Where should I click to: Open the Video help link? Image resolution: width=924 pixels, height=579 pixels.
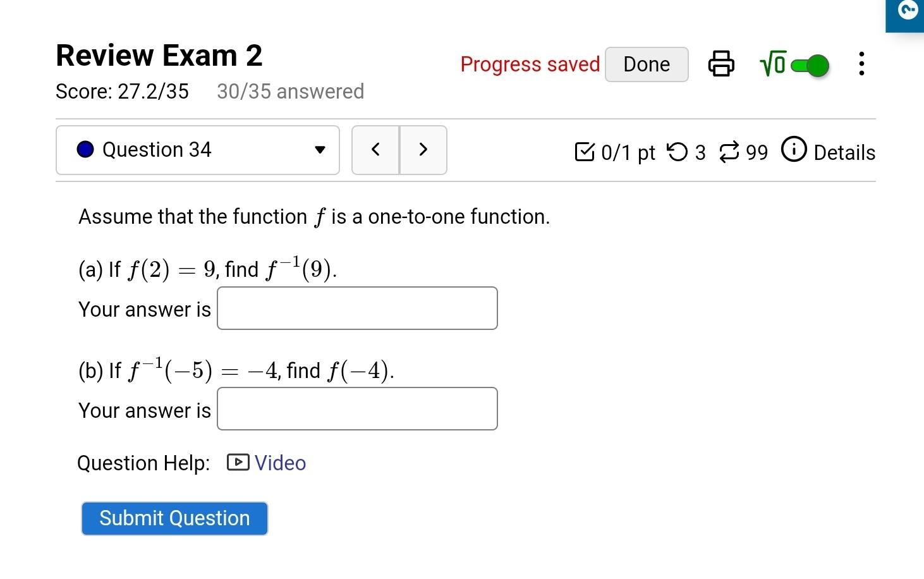point(280,463)
